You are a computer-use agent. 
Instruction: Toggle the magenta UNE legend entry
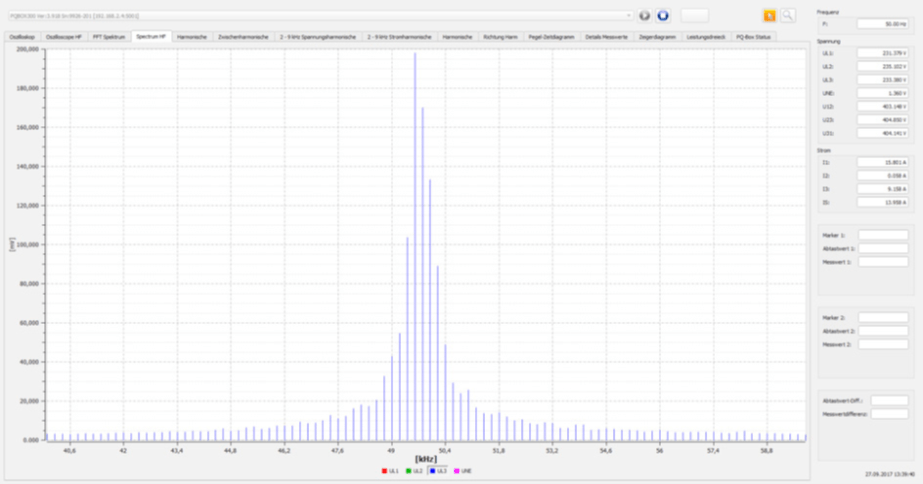click(x=463, y=469)
